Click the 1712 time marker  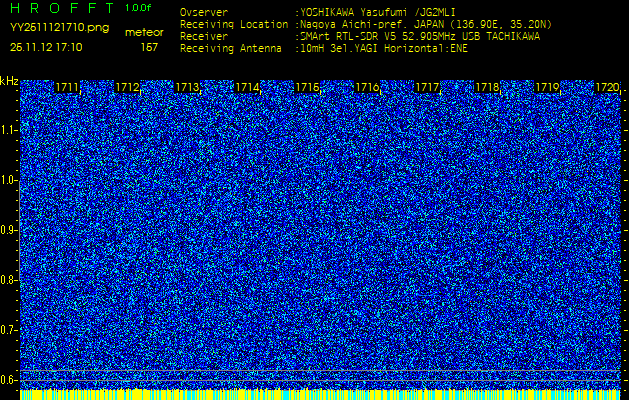pos(127,87)
